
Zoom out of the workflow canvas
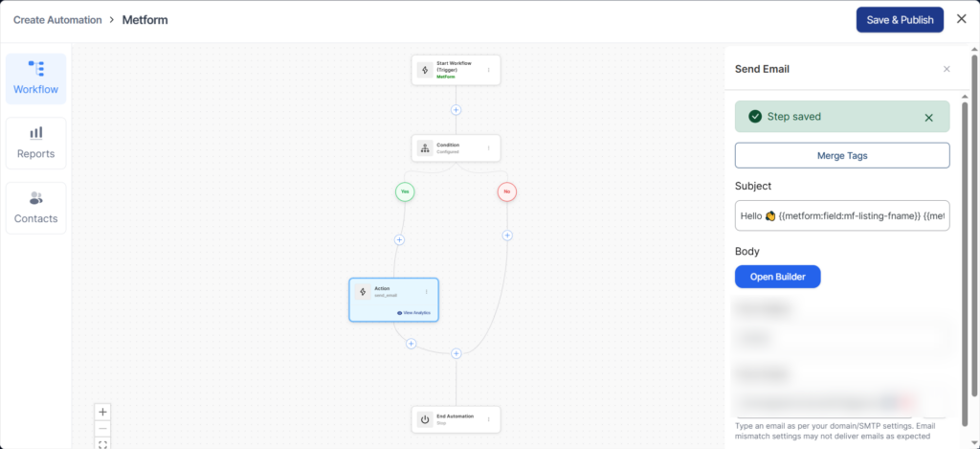(x=103, y=428)
